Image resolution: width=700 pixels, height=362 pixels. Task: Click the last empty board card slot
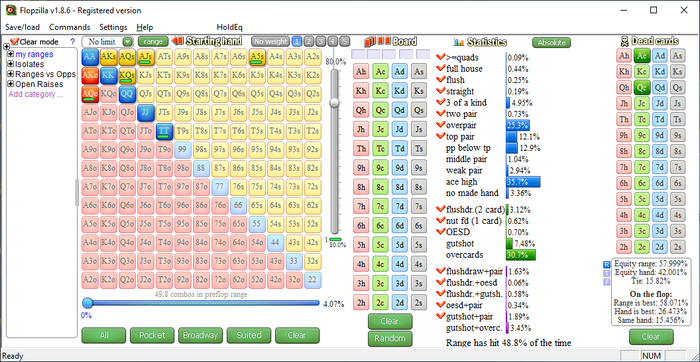tap(423, 54)
